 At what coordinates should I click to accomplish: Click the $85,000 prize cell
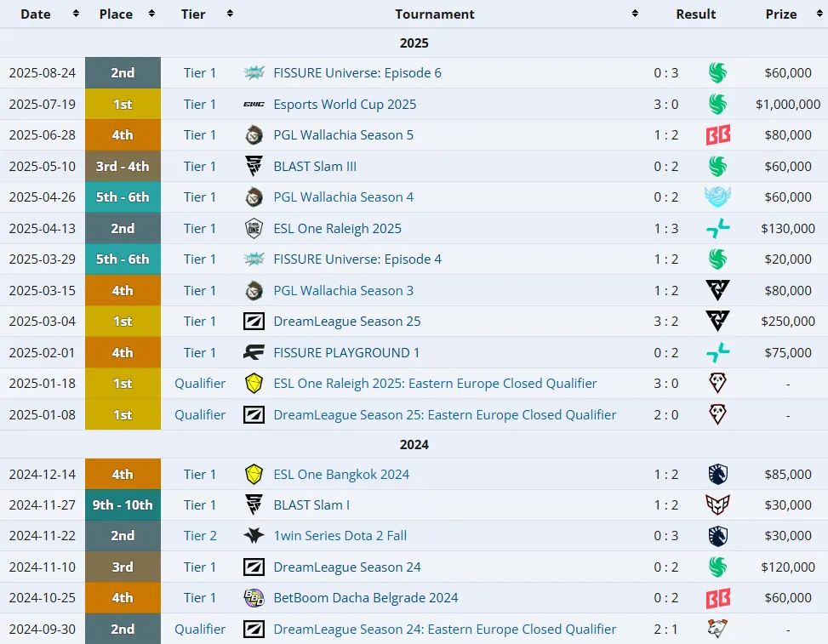pyautogui.click(x=788, y=475)
